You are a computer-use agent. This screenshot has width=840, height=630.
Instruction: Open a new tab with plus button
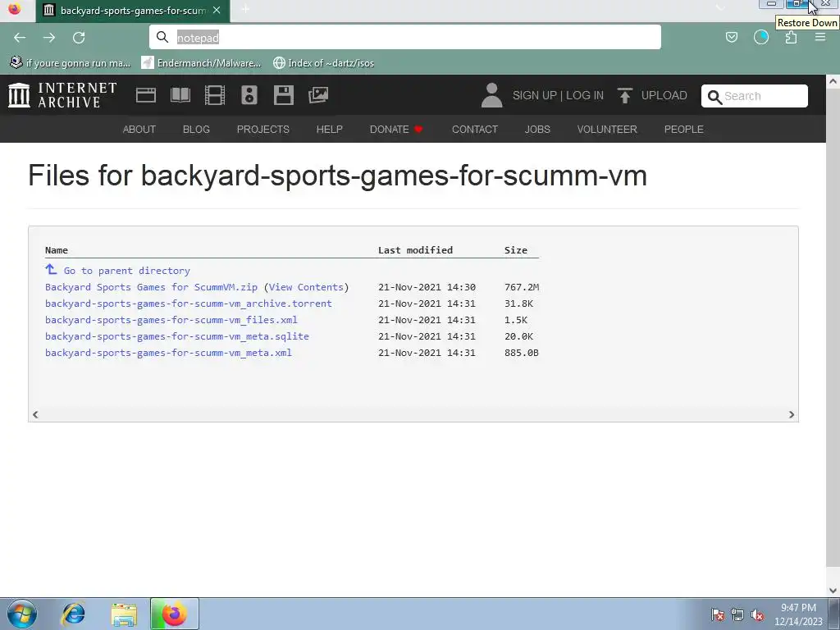point(245,10)
